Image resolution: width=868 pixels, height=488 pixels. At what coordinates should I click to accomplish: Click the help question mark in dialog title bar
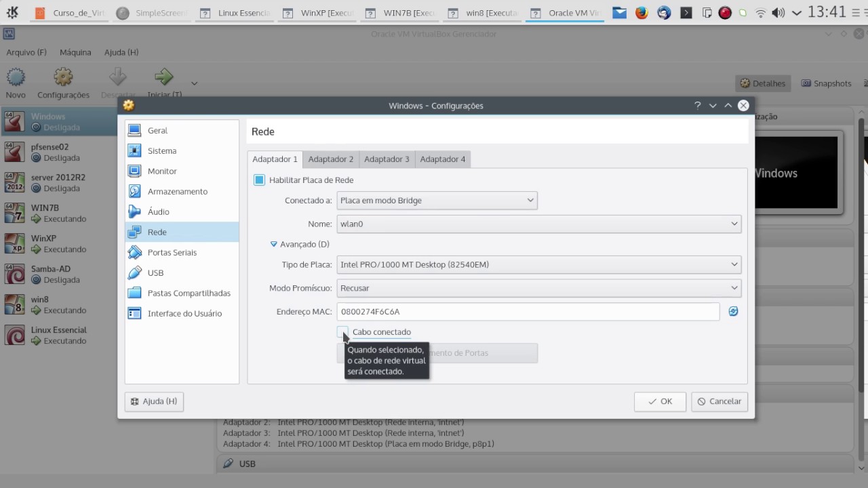click(x=697, y=105)
